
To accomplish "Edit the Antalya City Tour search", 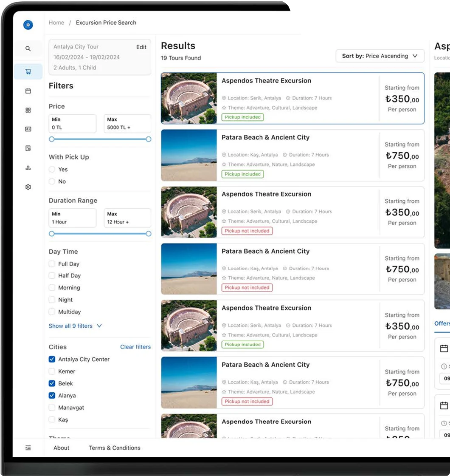I will [142, 47].
